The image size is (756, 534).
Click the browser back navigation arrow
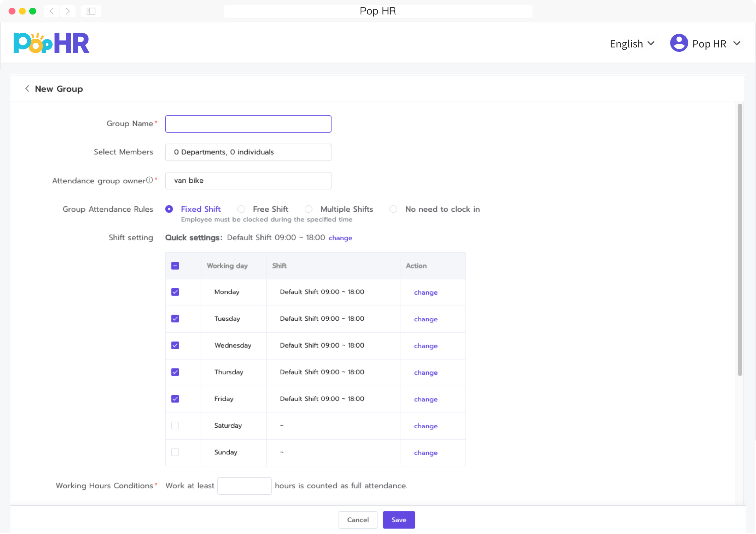[x=52, y=11]
